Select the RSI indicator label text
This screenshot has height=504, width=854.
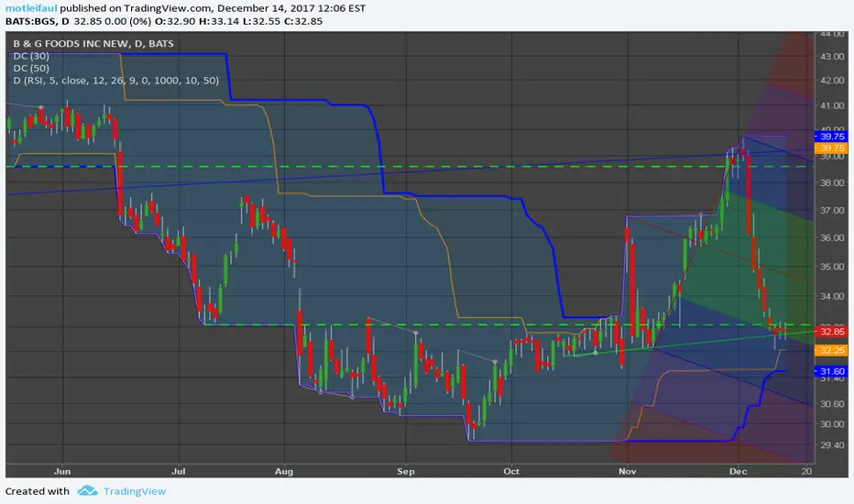[x=116, y=81]
